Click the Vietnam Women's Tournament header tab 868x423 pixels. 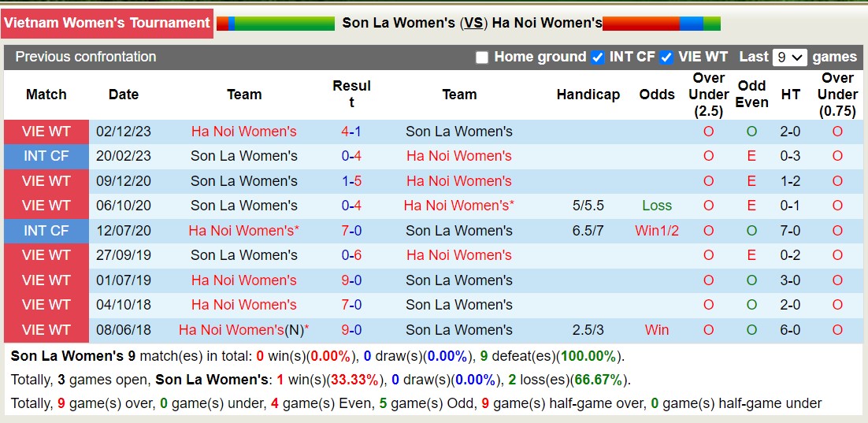click(106, 23)
